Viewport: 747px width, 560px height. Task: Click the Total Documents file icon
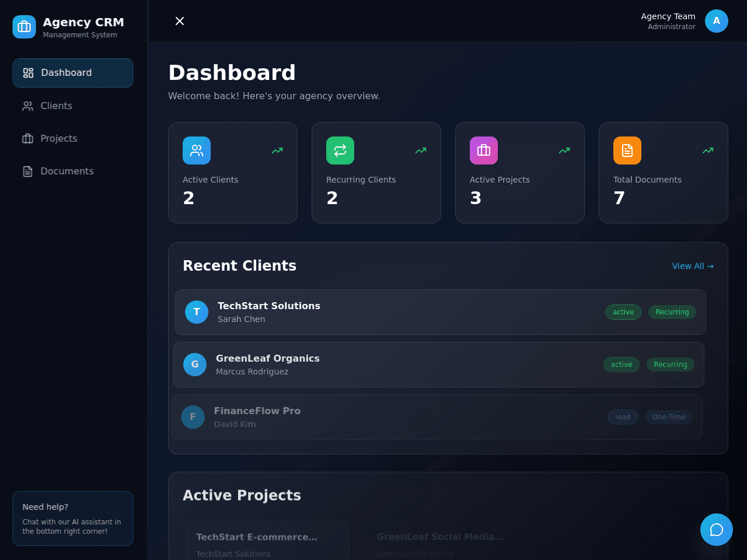coord(627,150)
